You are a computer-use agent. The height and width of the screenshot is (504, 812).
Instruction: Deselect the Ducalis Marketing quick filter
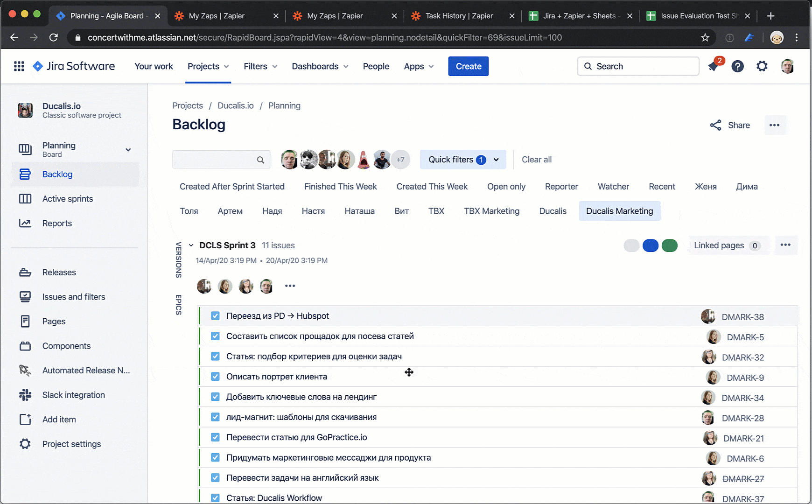(620, 211)
